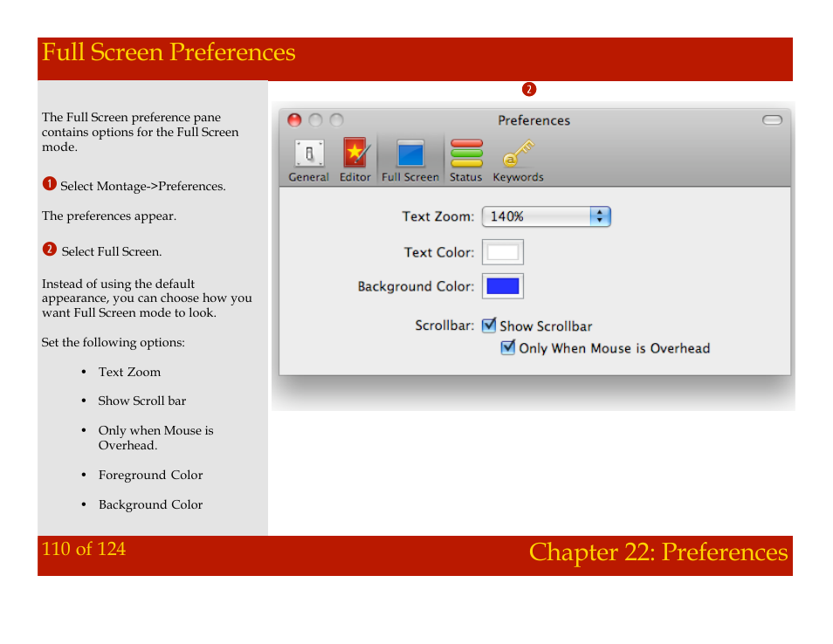Click the 'Full Screen Preferences' heading

(169, 52)
